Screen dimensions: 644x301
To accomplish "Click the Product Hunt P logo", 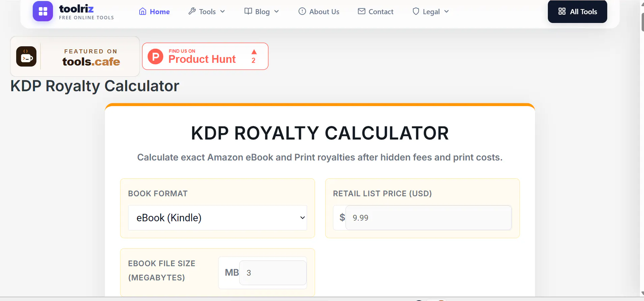I will [156, 56].
